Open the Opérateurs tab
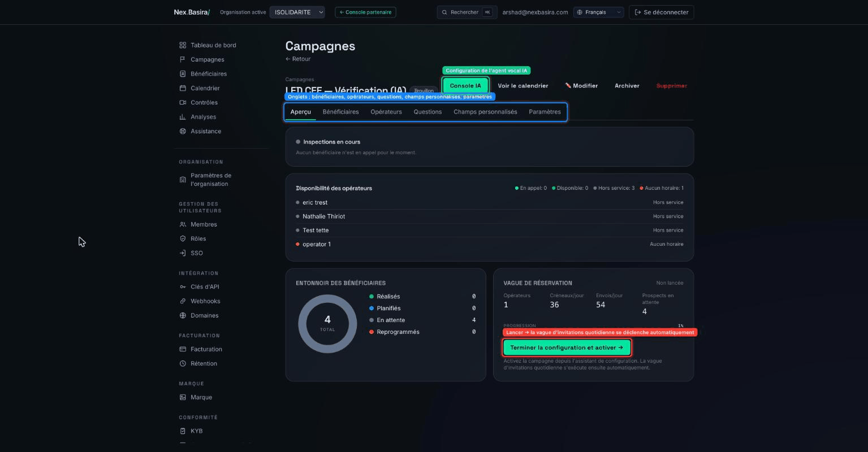The height and width of the screenshot is (452, 868). [x=386, y=112]
